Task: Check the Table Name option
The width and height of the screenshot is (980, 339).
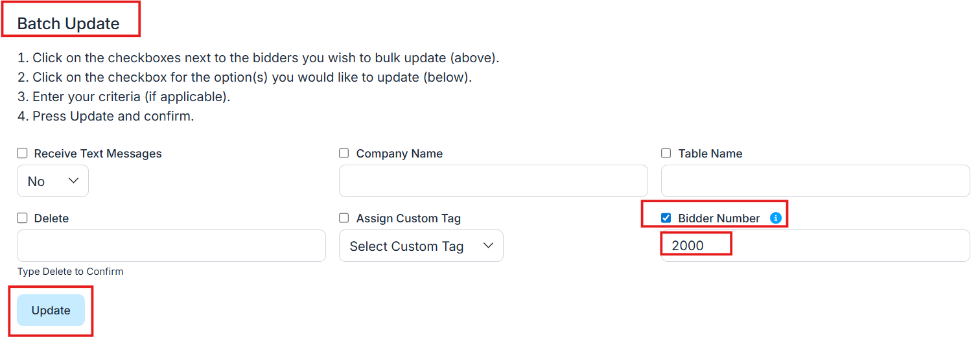Action: tap(666, 154)
